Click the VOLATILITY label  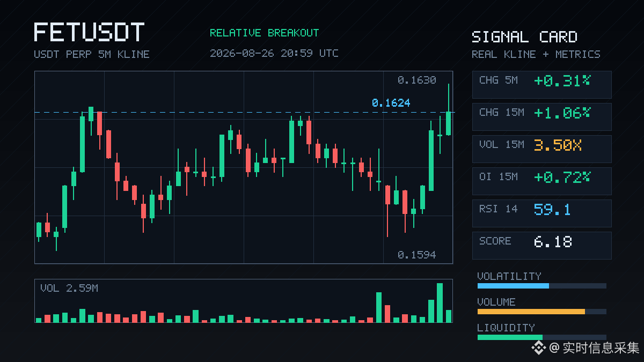point(509,276)
